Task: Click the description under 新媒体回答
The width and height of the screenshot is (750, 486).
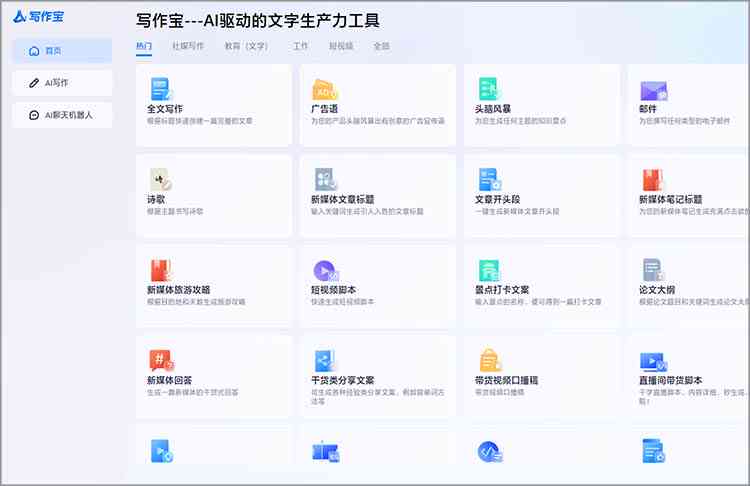Action: coord(193,392)
